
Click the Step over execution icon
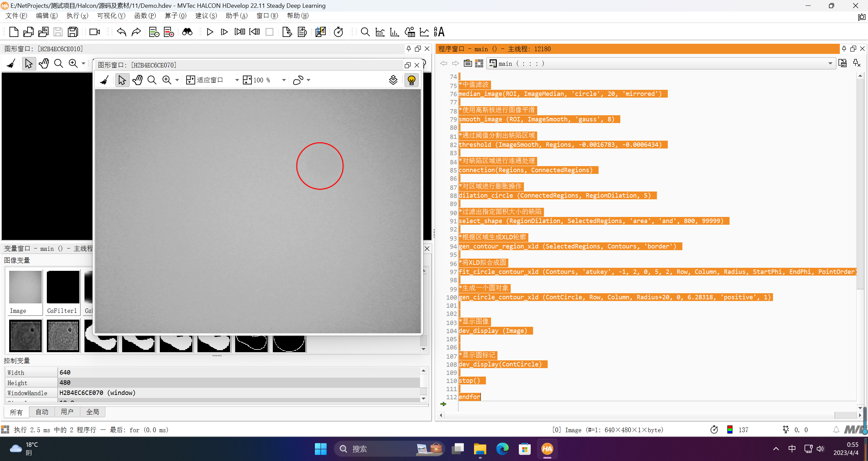(x=224, y=32)
